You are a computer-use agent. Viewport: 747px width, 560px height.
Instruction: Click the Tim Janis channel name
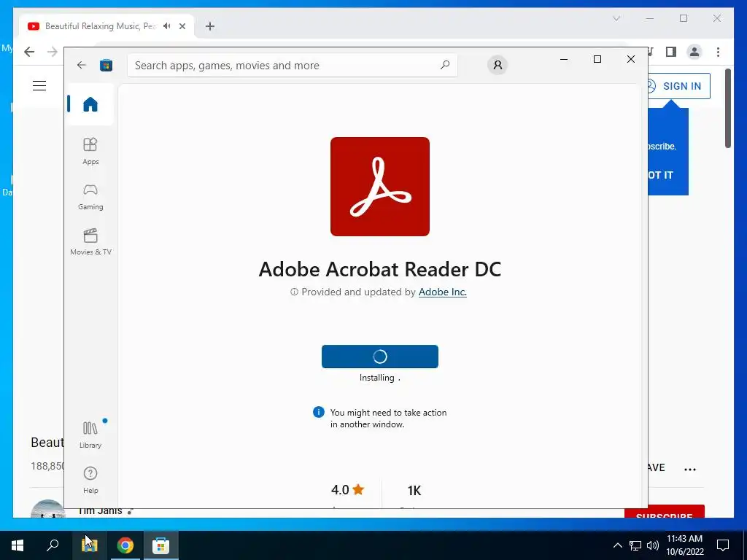[101, 511]
